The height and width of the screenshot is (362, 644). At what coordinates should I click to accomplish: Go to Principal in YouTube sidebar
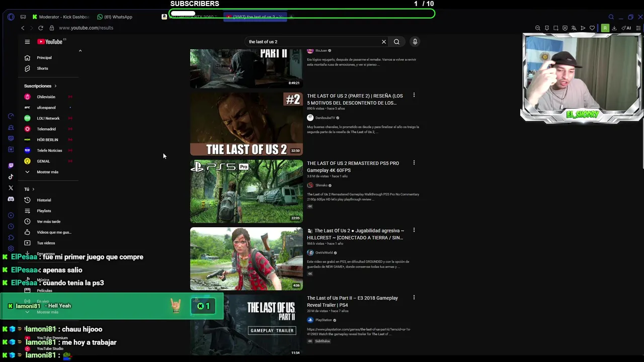[x=44, y=58]
